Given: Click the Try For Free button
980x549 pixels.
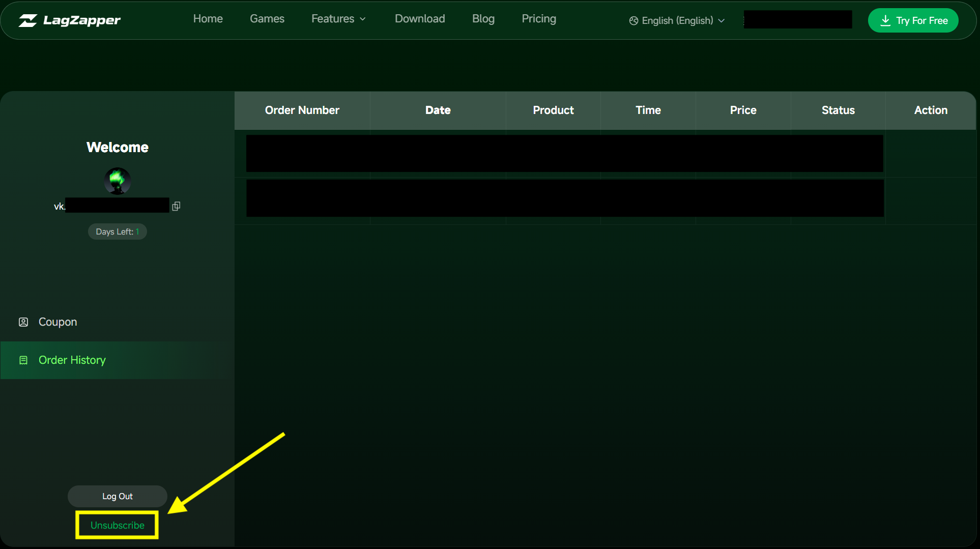Looking at the screenshot, I should pos(913,20).
